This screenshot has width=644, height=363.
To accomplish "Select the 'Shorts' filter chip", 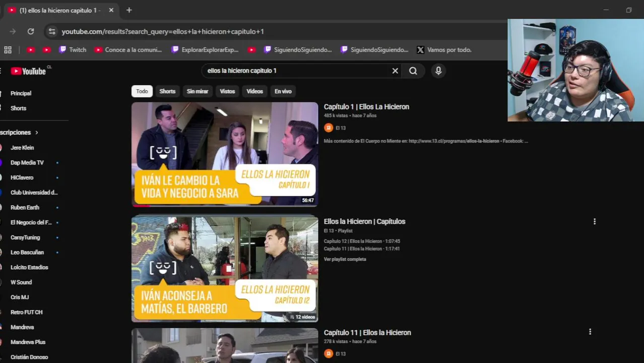I will pyautogui.click(x=167, y=91).
